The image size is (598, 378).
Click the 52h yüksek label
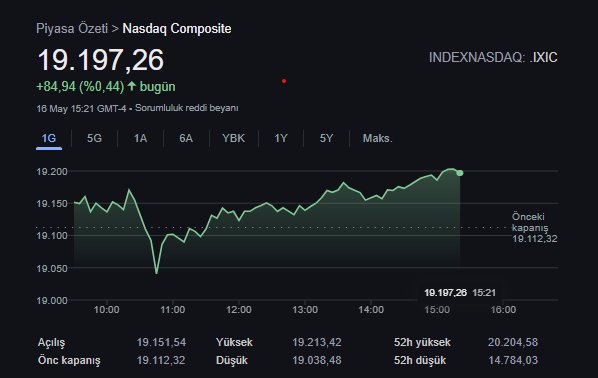click(x=422, y=342)
